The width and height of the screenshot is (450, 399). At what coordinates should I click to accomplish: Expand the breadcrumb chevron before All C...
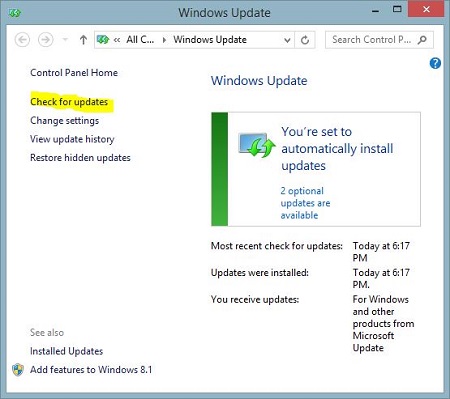(117, 40)
